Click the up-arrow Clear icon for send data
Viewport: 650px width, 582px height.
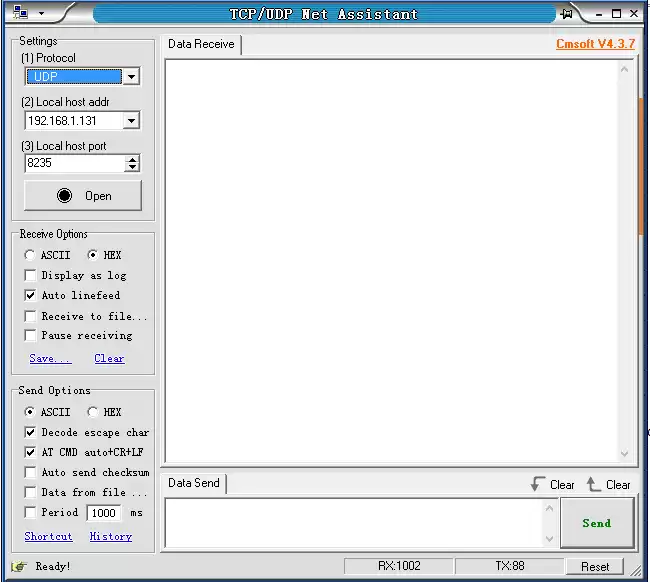click(594, 484)
